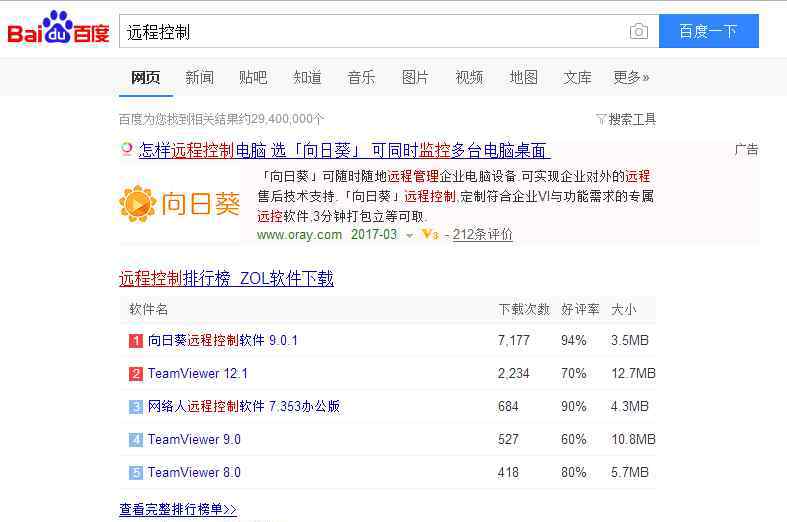Switch to the 知道 tab

(307, 77)
